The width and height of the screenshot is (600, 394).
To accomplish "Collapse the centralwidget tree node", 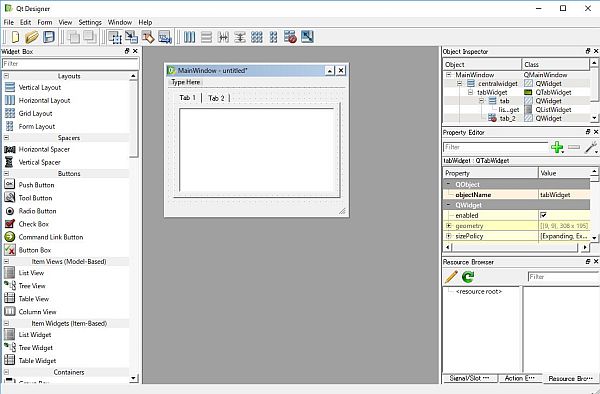I will tap(460, 83).
